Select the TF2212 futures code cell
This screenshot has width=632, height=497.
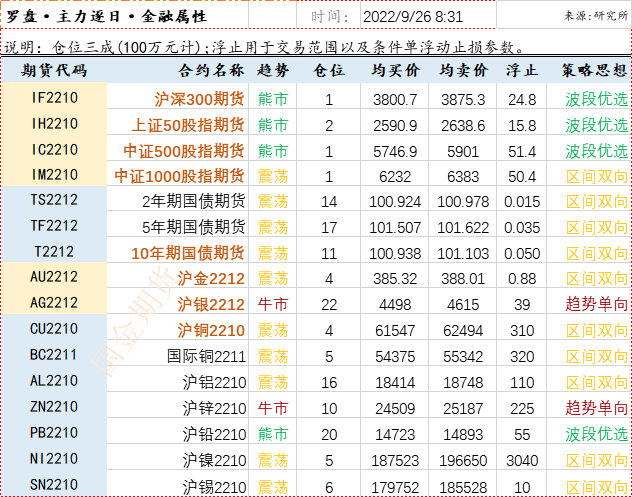point(54,226)
